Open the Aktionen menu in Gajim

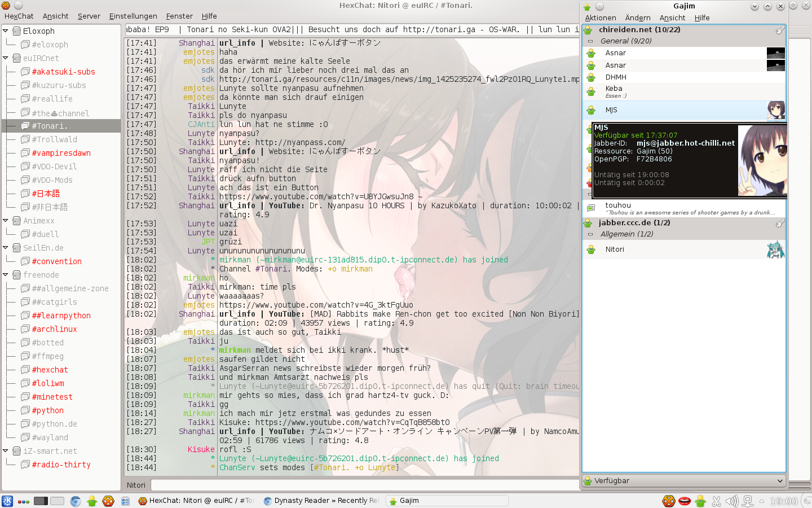pos(600,18)
